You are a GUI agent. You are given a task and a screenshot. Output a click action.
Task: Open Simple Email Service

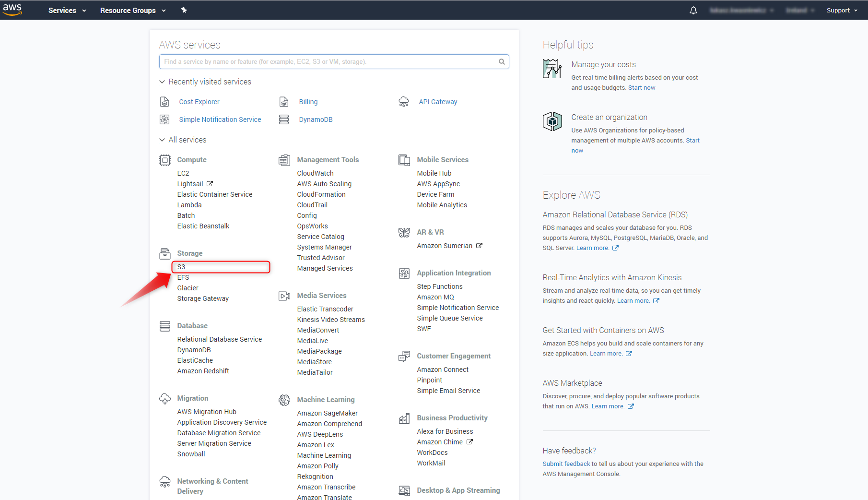click(448, 391)
